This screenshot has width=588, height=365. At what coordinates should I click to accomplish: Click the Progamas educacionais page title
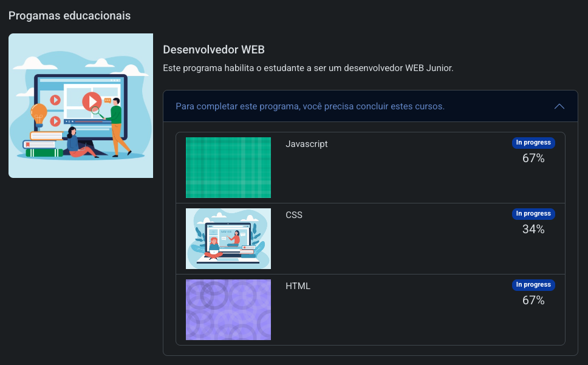[69, 15]
